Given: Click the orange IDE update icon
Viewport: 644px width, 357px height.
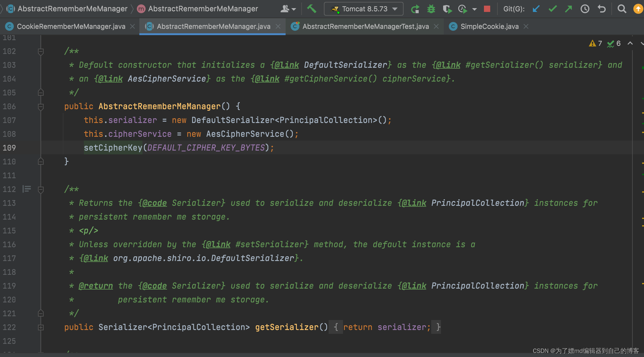Looking at the screenshot, I should (x=638, y=9).
